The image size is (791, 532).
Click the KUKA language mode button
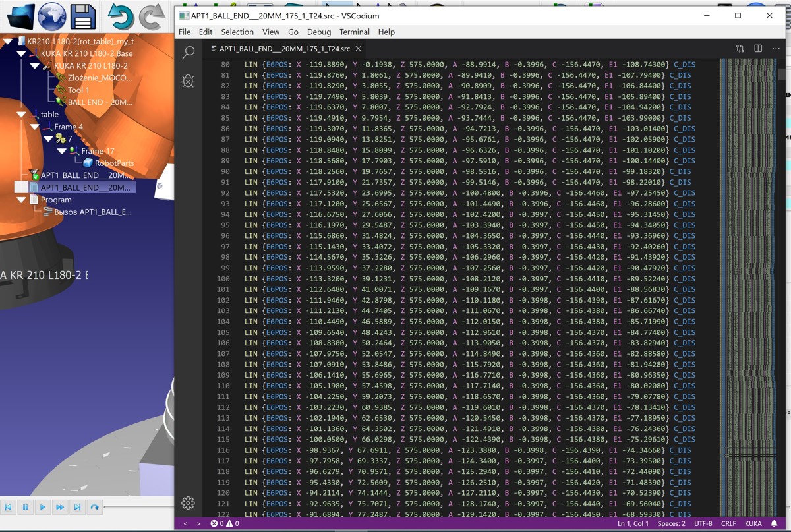click(x=753, y=523)
